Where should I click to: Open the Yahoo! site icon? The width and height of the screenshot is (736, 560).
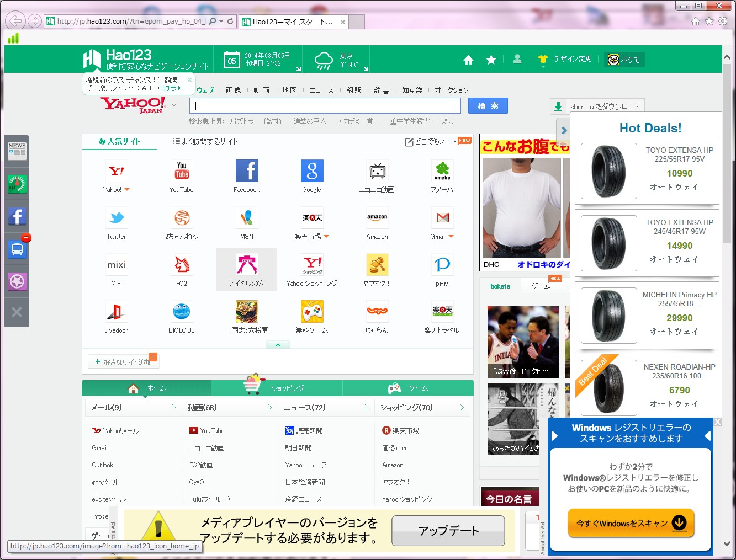click(117, 171)
